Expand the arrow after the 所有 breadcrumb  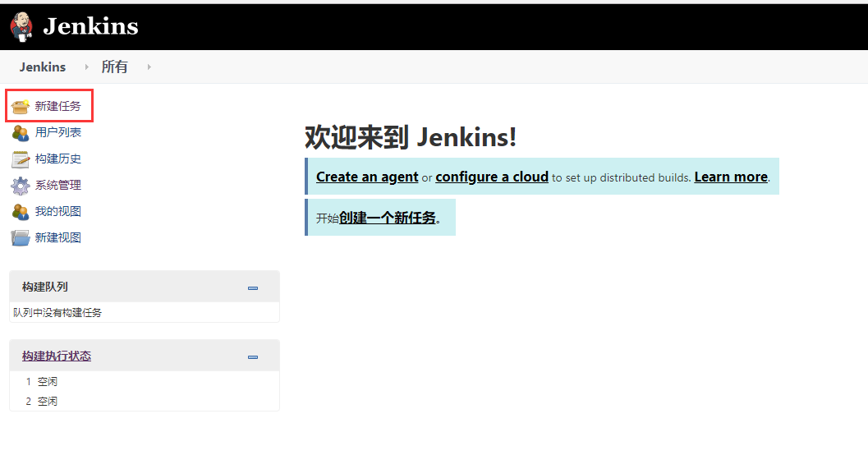click(149, 67)
